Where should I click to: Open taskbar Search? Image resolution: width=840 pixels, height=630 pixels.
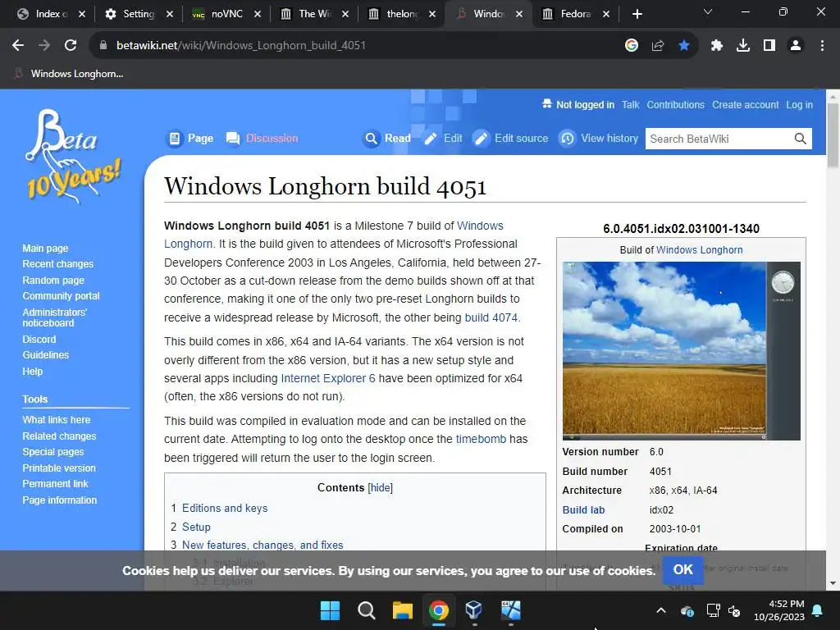pos(367,610)
